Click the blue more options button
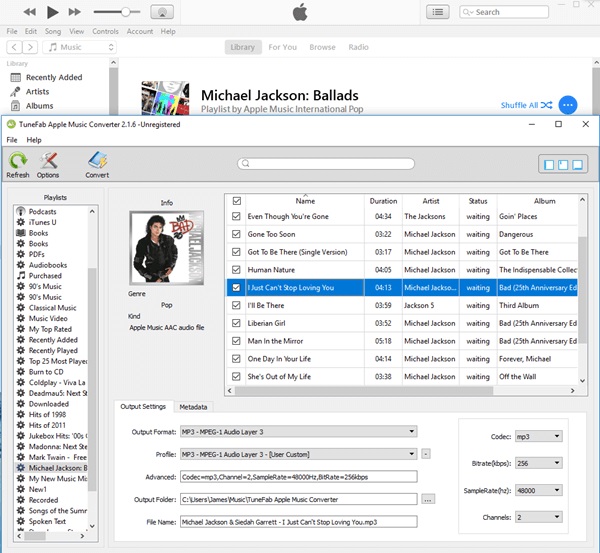The image size is (600, 553). (x=567, y=105)
